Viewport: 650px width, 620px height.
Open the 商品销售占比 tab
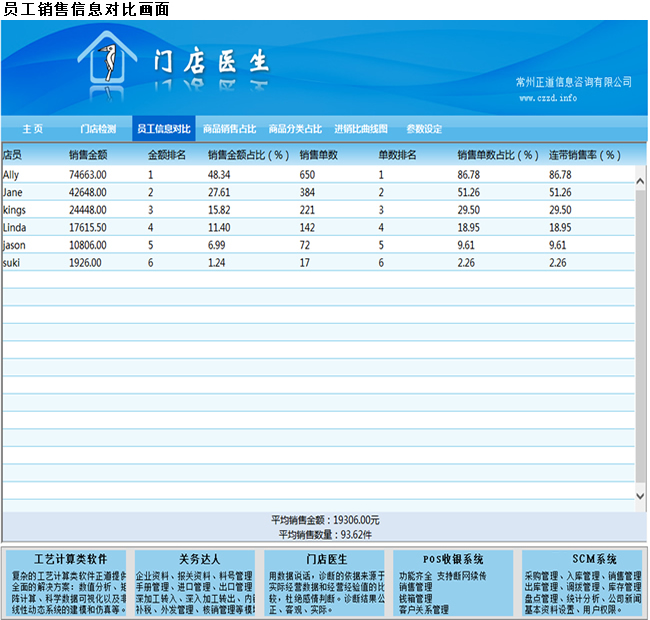click(230, 129)
